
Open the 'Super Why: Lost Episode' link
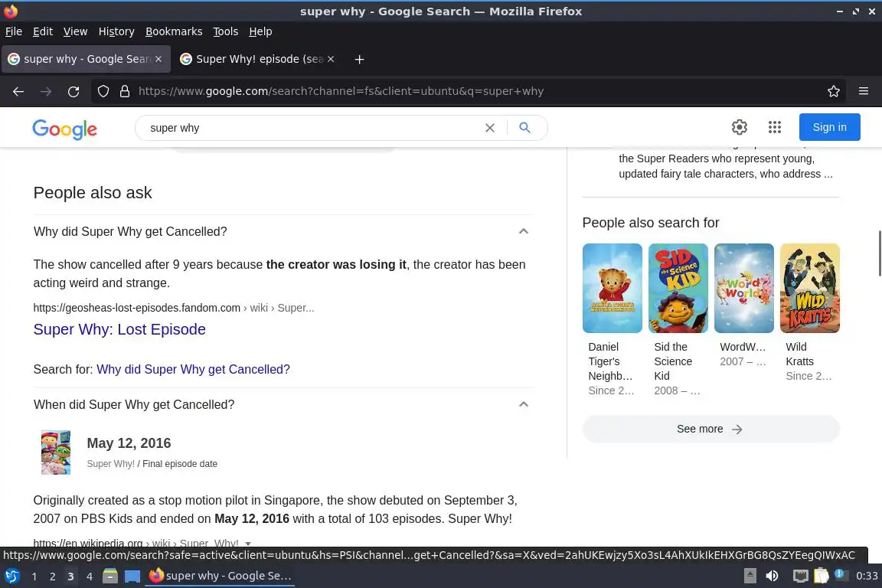pos(119,329)
